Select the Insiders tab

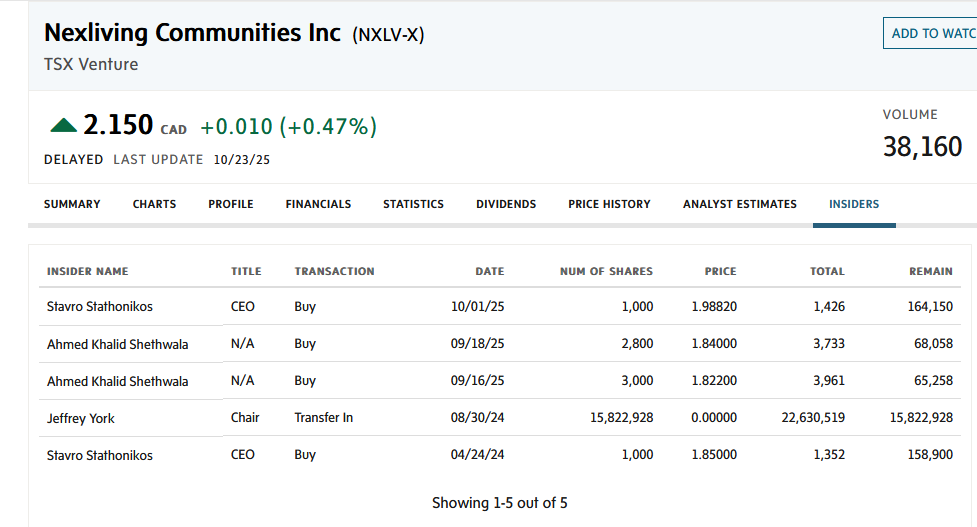[x=854, y=204]
